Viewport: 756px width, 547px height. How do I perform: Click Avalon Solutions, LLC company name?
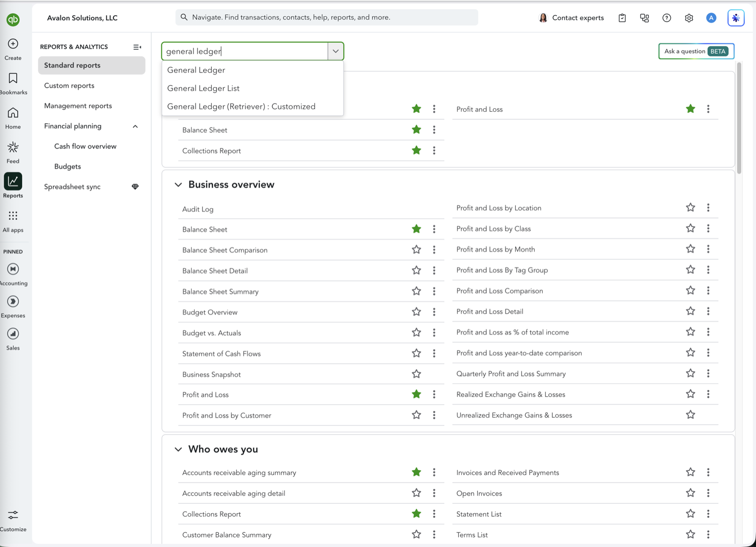coord(82,18)
